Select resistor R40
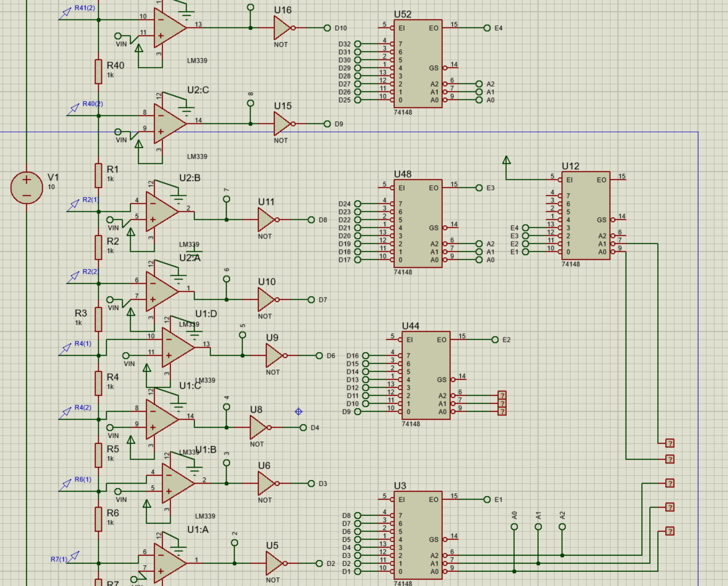 pyautogui.click(x=97, y=70)
